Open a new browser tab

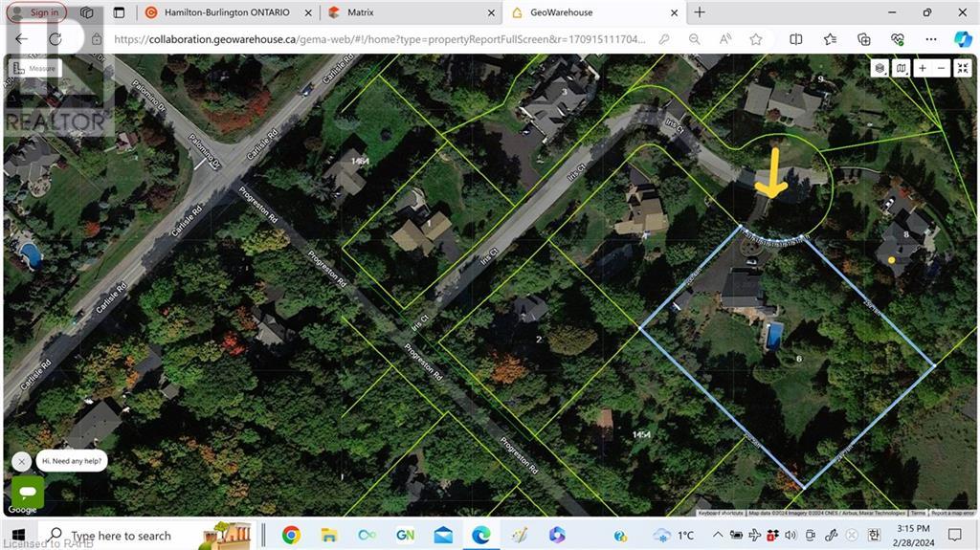coord(700,12)
